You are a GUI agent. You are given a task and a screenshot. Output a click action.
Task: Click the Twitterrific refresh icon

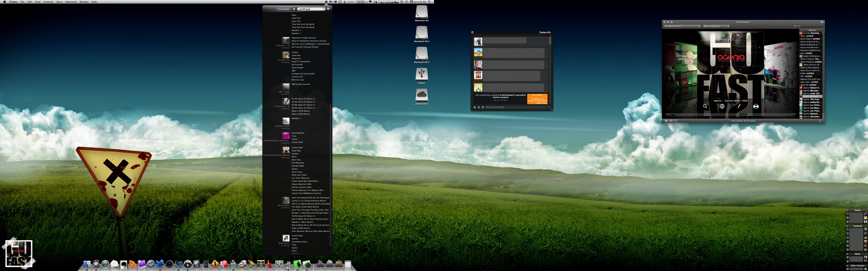coord(483,107)
